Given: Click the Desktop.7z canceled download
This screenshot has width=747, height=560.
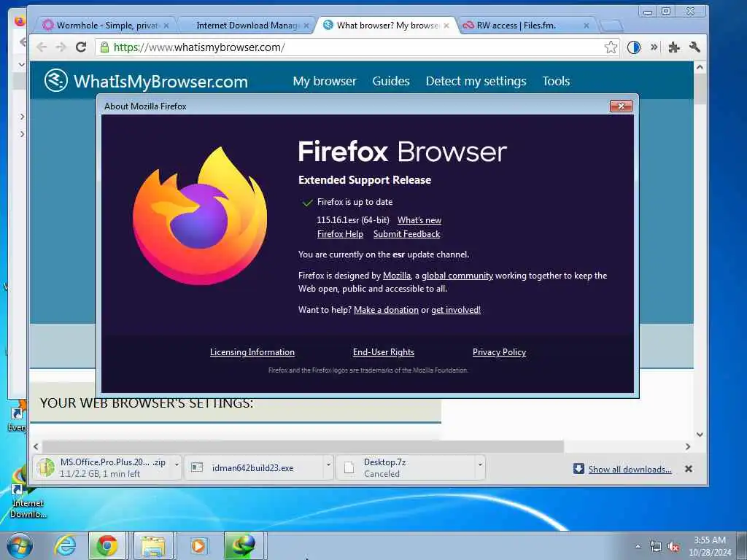Looking at the screenshot, I should pos(405,467).
